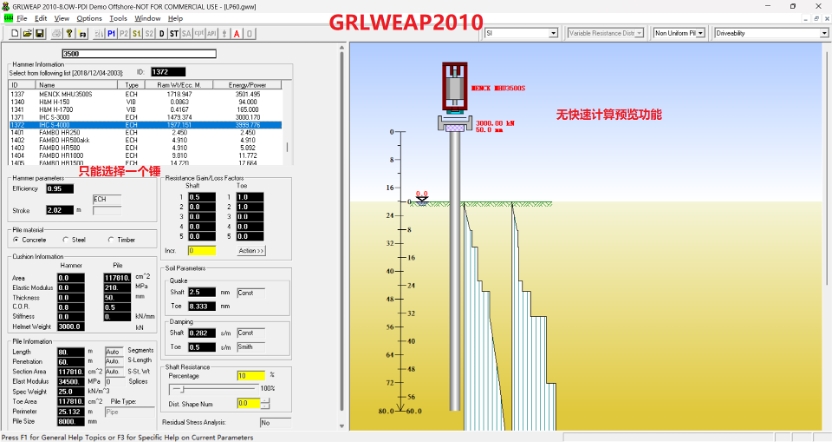Image resolution: width=832 pixels, height=442 pixels.
Task: Click the red A toolbar icon
Action: click(236, 34)
